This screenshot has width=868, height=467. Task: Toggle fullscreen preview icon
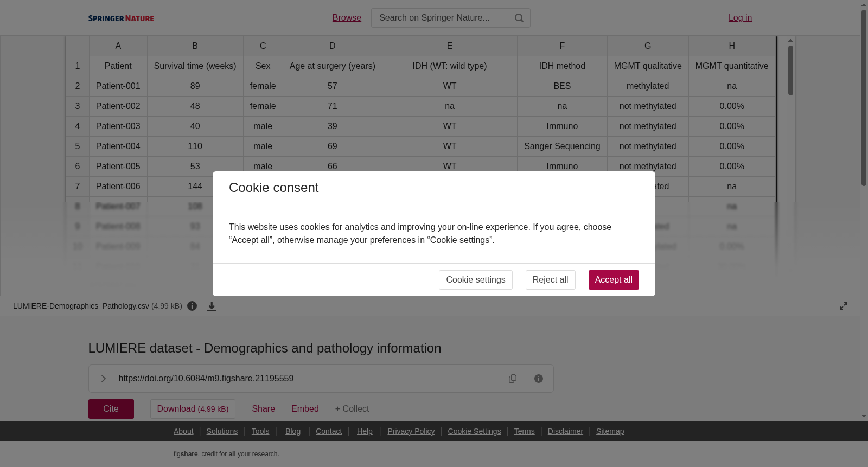point(844,306)
